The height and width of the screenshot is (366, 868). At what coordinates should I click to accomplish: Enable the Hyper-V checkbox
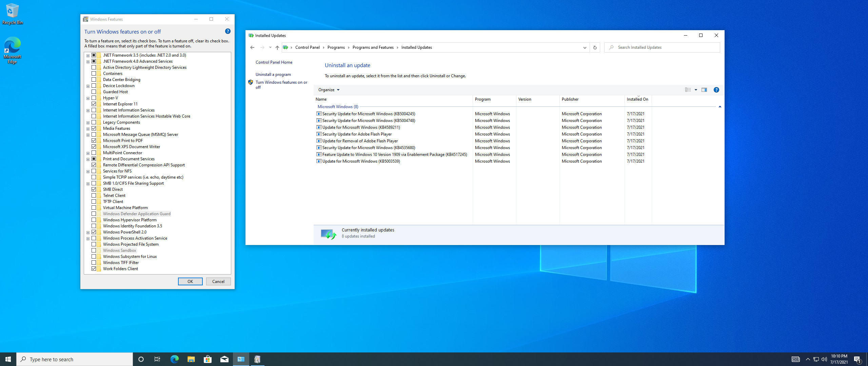point(94,98)
